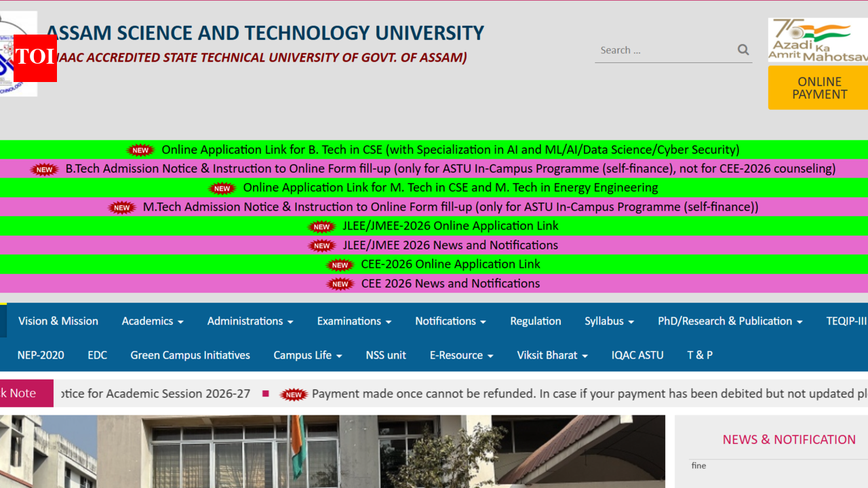Click NEW badge in the scrolling ticker
The width and height of the screenshot is (868, 488).
294,394
